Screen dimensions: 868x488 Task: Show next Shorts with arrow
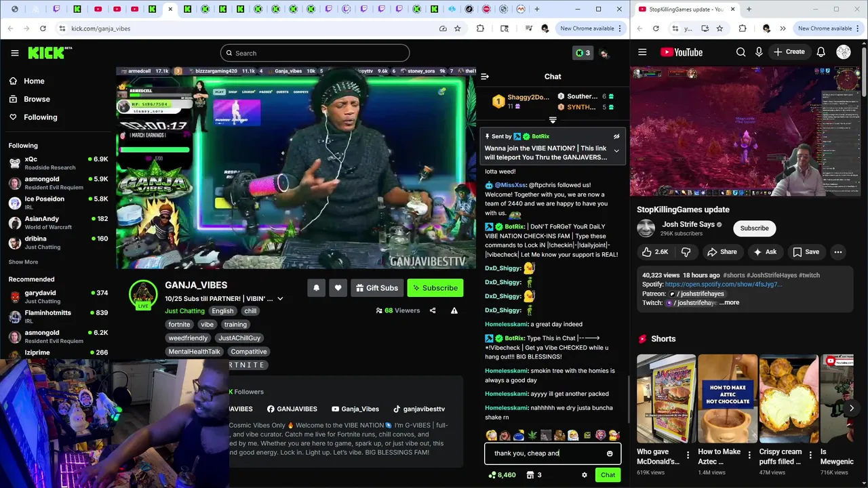(x=851, y=408)
